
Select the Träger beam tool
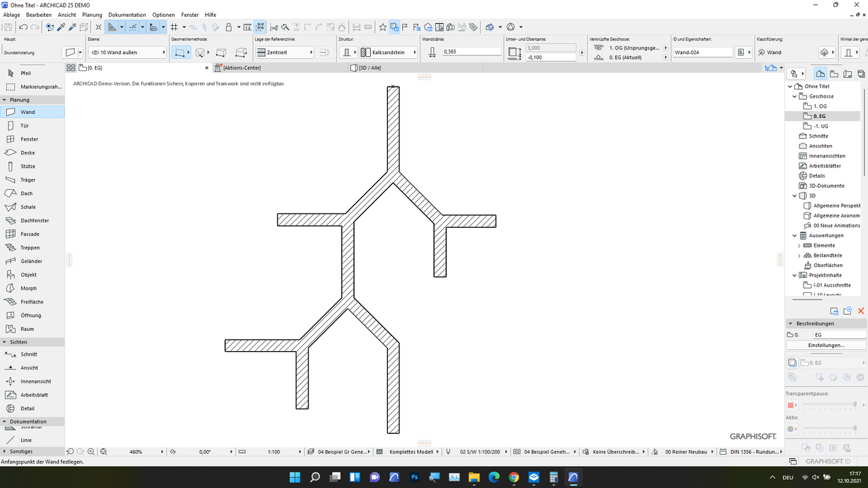click(x=33, y=180)
